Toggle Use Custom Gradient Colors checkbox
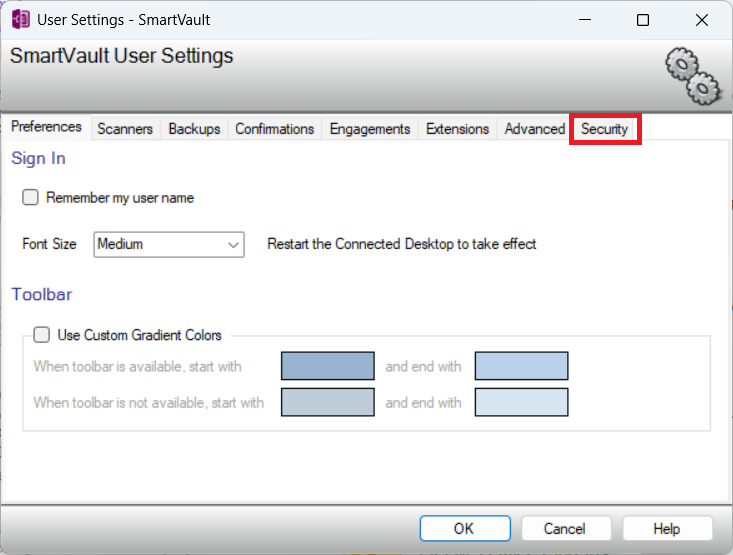 (42, 335)
